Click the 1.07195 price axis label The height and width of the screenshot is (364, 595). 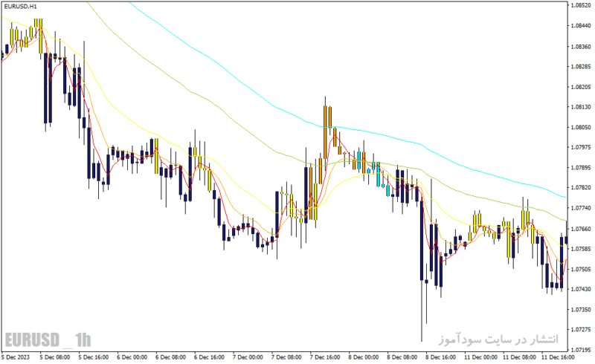click(x=581, y=349)
